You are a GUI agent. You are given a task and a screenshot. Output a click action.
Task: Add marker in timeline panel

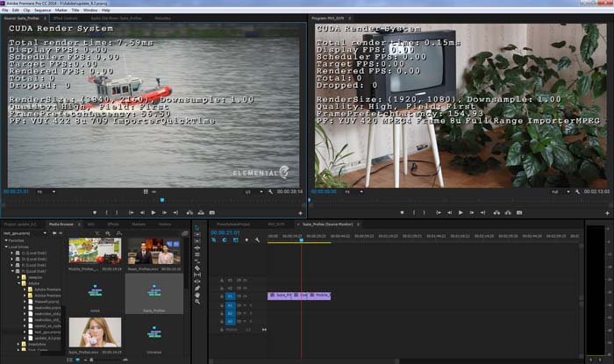246,240
